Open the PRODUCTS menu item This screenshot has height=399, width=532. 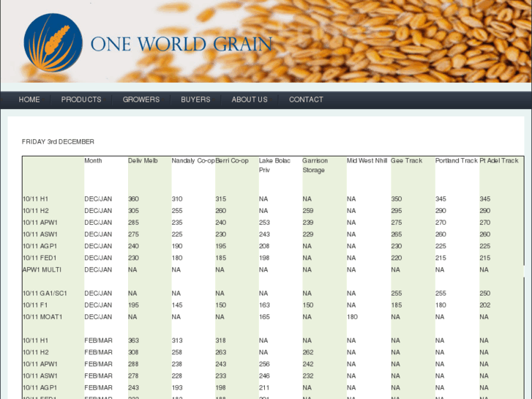pos(81,100)
